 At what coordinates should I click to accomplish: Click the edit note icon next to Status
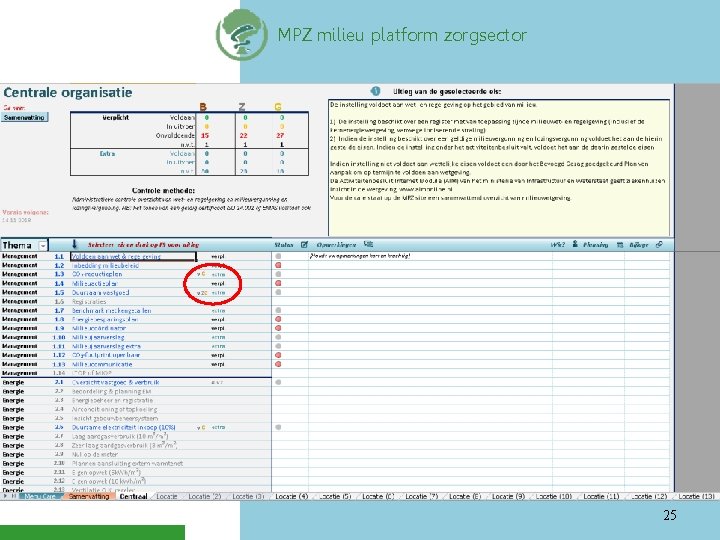click(304, 245)
